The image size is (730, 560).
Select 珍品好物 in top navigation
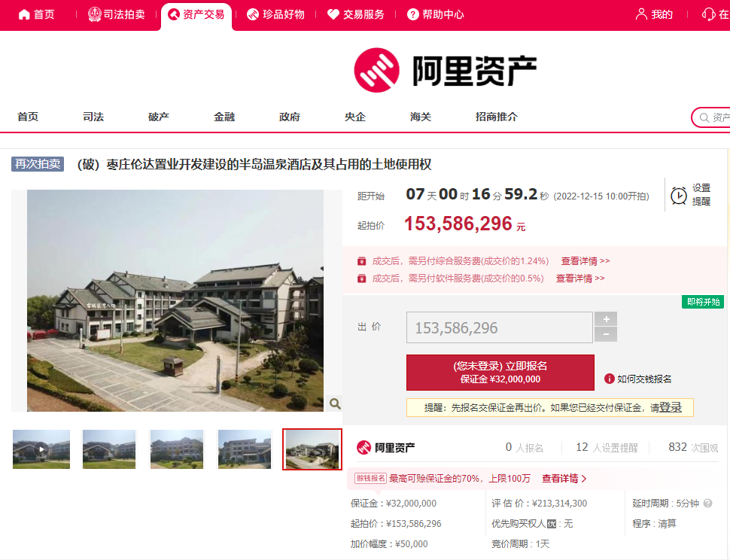(275, 14)
